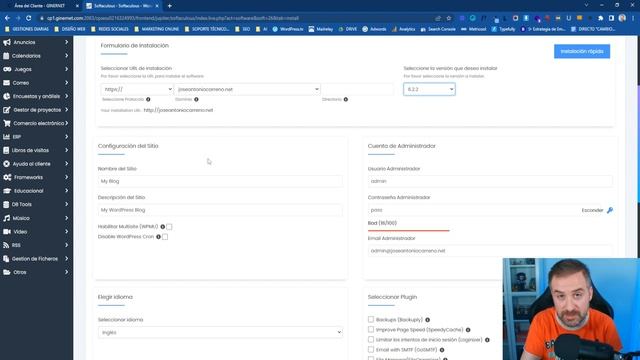Open the WordPress.tv bookmark
The width and height of the screenshot is (640, 360).
point(288,29)
